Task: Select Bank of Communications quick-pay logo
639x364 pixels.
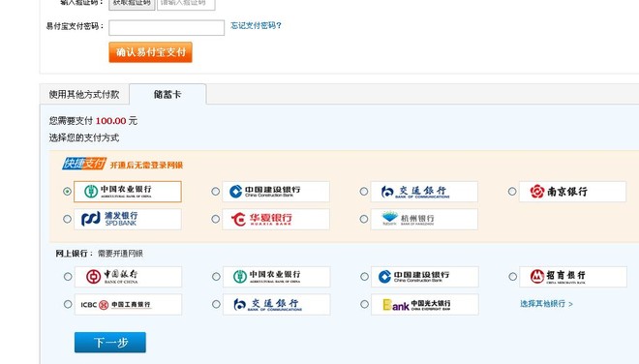Action: pos(424,192)
